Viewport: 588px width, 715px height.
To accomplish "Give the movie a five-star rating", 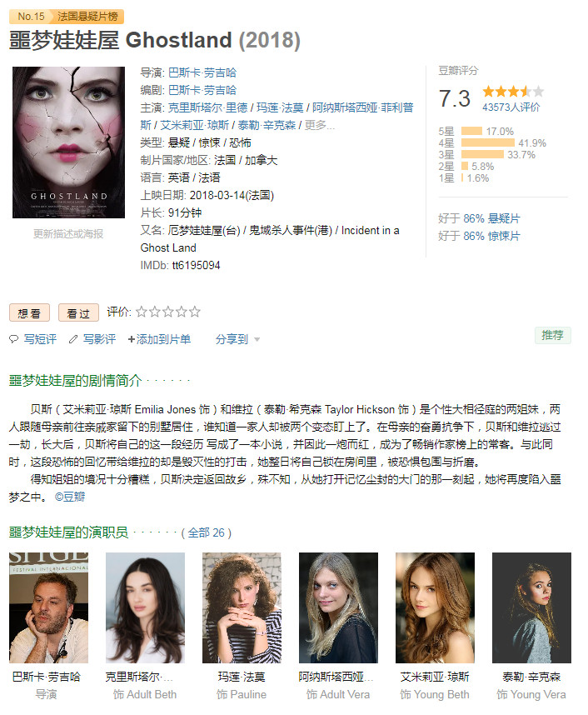I will [x=195, y=312].
